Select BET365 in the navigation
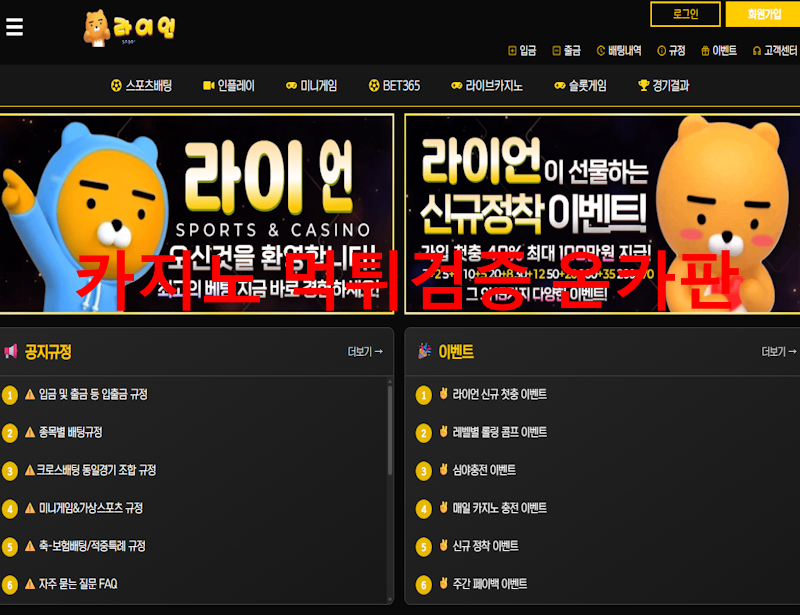The height and width of the screenshot is (615, 800). [394, 85]
